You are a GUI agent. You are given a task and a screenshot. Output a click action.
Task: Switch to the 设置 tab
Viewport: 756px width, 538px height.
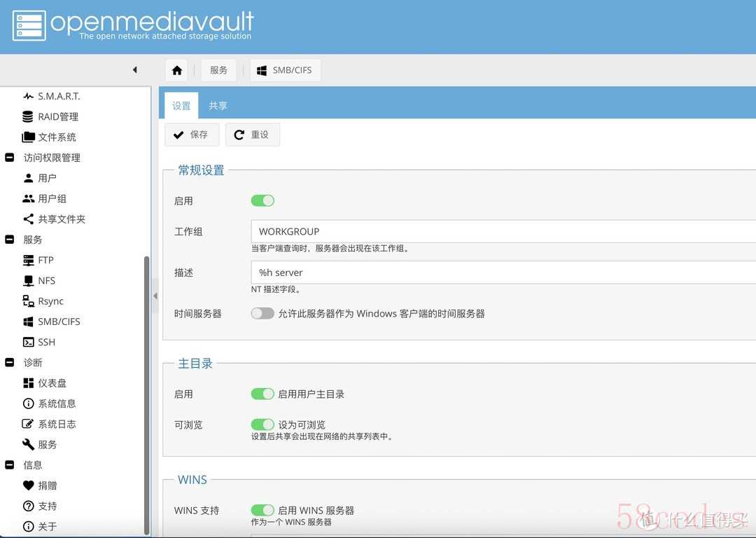click(x=181, y=106)
